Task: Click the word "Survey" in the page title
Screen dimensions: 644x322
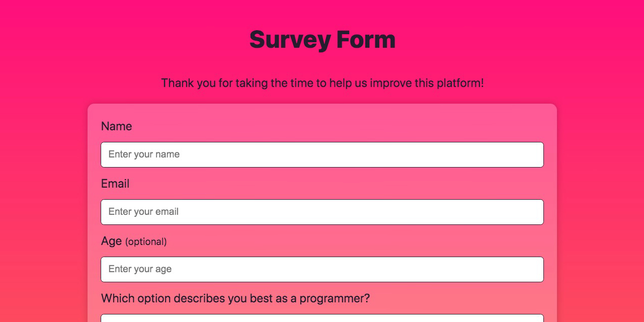Action: coord(289,40)
